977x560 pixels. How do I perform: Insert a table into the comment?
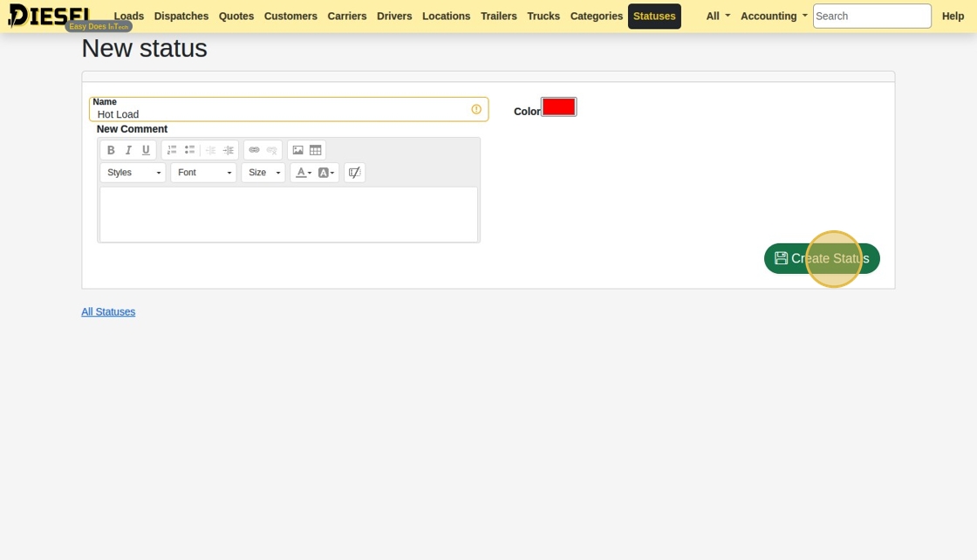point(315,150)
